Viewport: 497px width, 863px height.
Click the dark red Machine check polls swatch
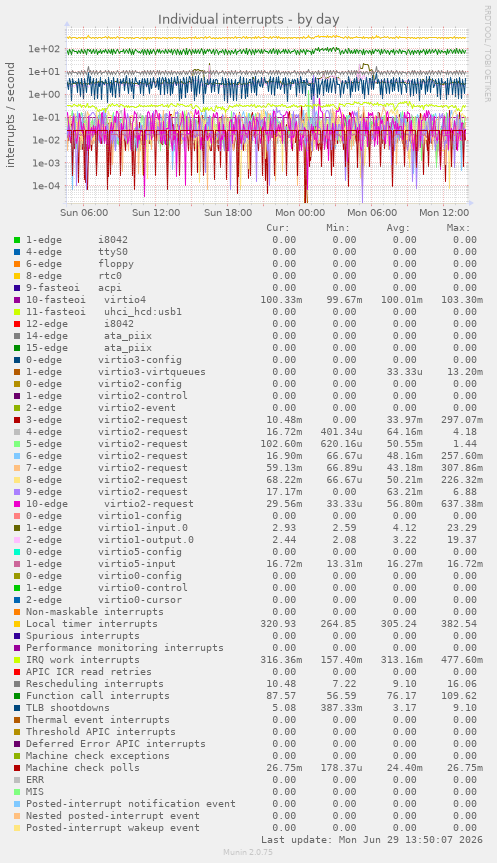coord(17,768)
